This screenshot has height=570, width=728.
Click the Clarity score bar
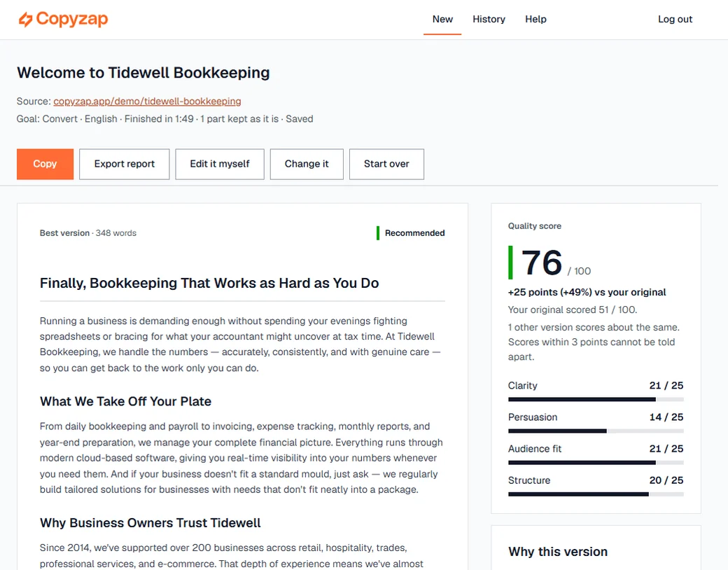596,400
